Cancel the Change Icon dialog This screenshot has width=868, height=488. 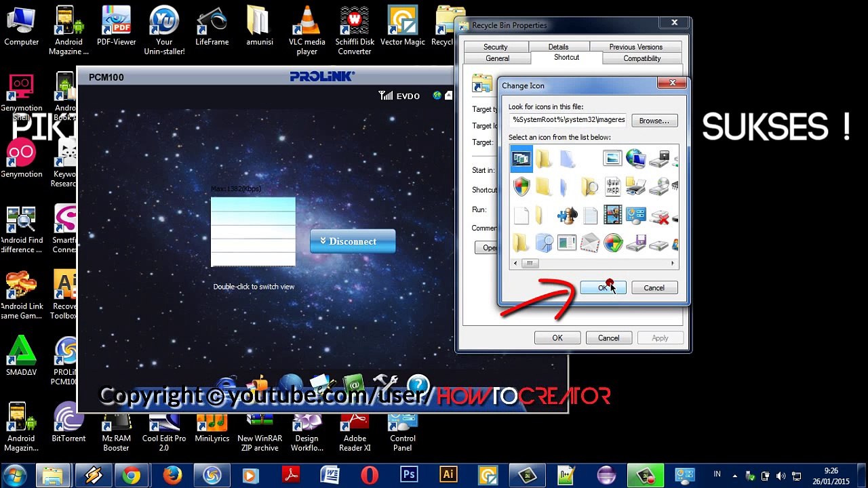654,288
